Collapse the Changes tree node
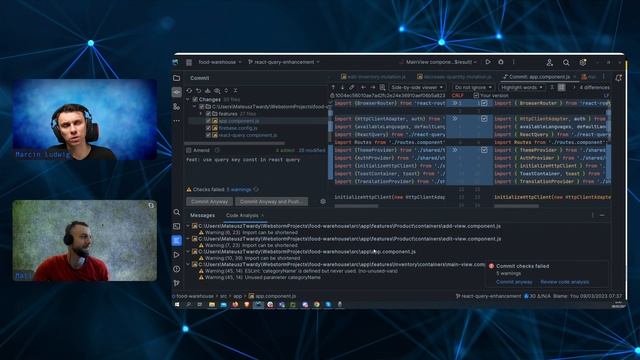 tap(188, 100)
